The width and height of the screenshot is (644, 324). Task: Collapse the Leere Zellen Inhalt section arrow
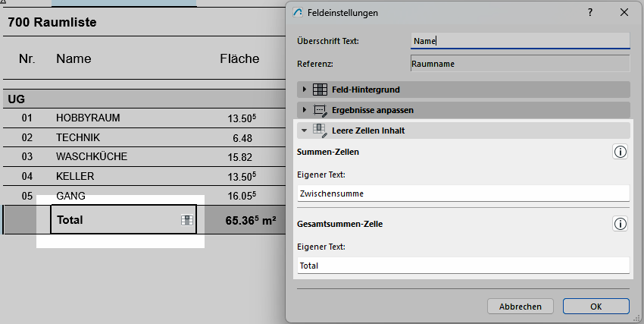[305, 131]
